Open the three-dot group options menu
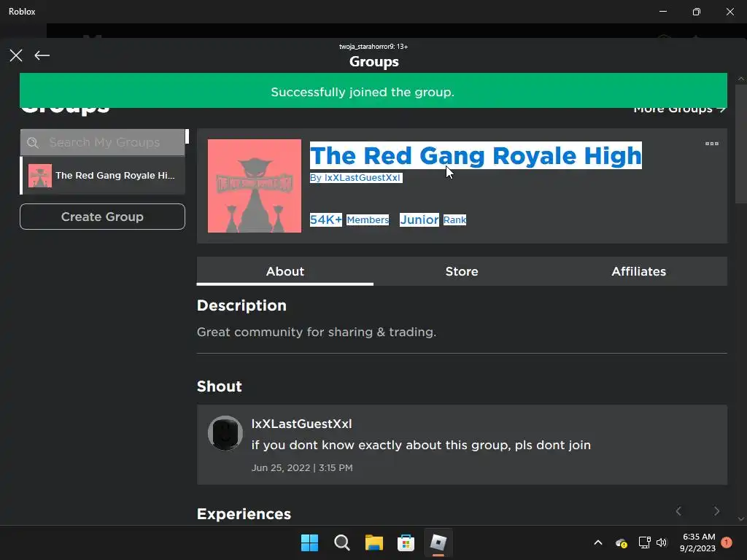 click(712, 144)
